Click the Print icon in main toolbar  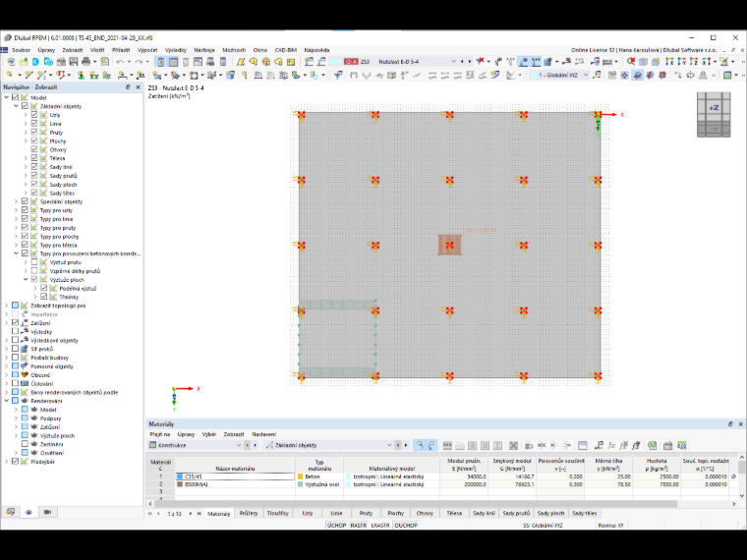86,62
